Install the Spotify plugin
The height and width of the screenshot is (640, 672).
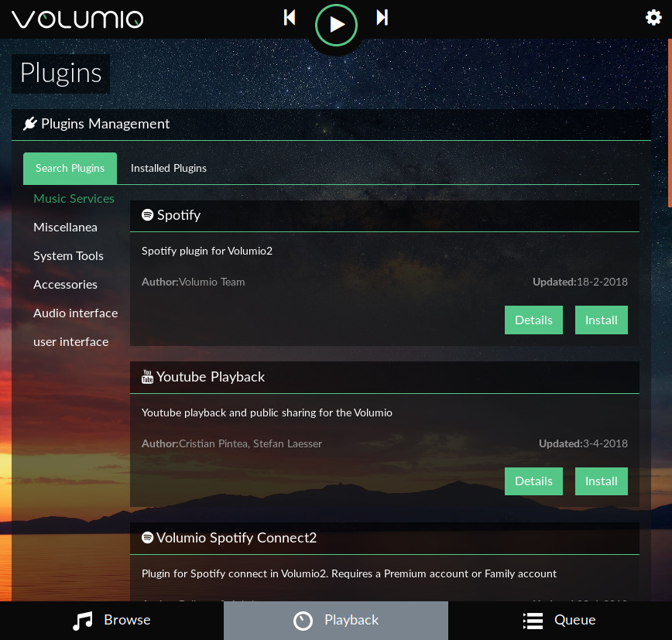point(602,320)
